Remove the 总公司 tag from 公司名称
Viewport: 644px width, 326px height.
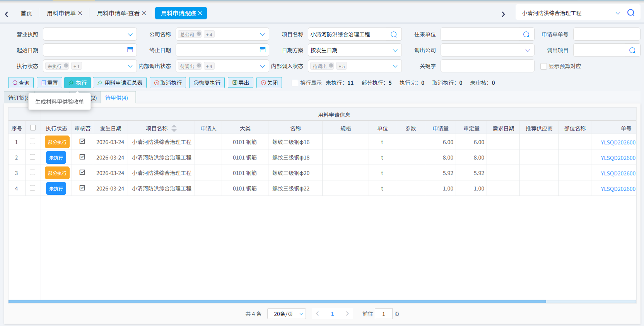199,34
